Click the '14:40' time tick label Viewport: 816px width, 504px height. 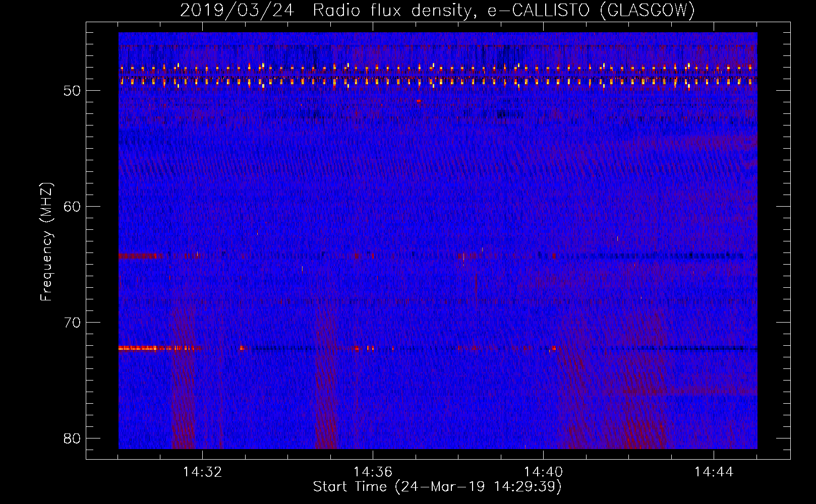point(543,472)
